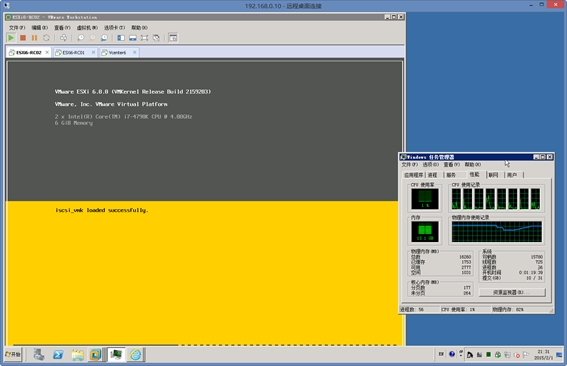This screenshot has height=366, width=567.
Task: Open VMware 文件 menu
Action: click(x=17, y=27)
